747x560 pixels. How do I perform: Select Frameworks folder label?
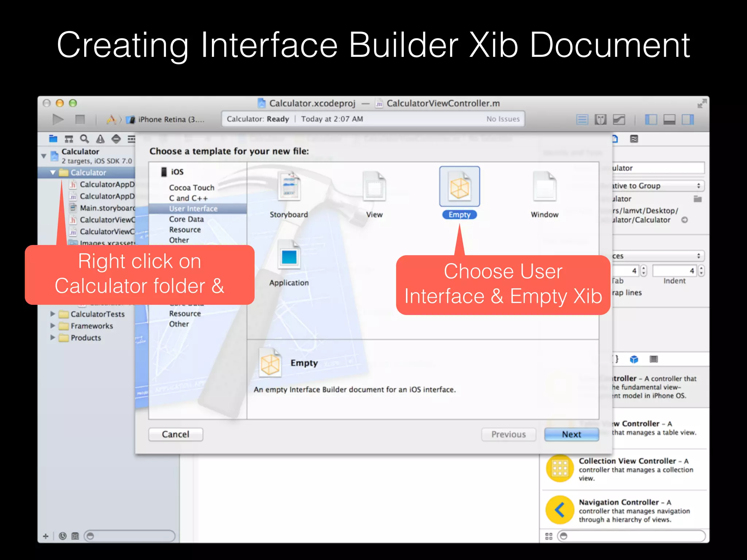click(92, 326)
